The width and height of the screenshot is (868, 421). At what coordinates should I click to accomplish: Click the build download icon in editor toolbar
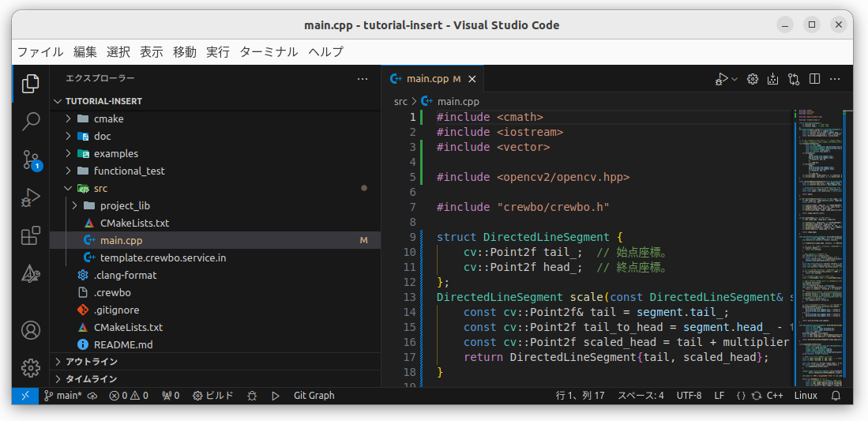click(x=772, y=79)
